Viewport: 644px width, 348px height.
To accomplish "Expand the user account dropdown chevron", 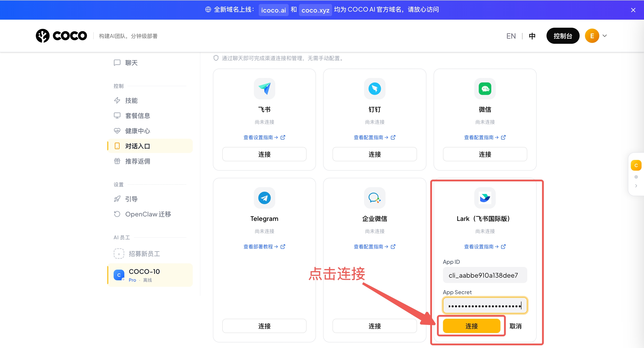I will tap(604, 36).
